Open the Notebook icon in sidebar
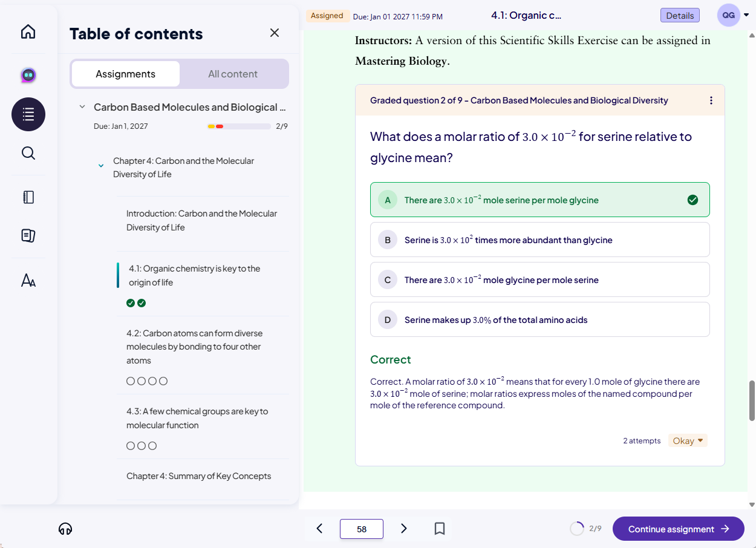Screen dimensions: 756x548 tap(28, 197)
